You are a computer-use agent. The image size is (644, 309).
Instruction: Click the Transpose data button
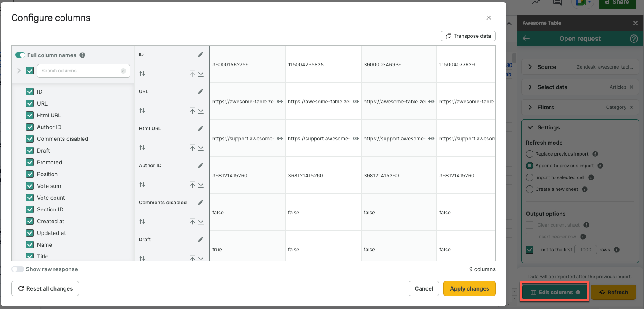tap(468, 36)
